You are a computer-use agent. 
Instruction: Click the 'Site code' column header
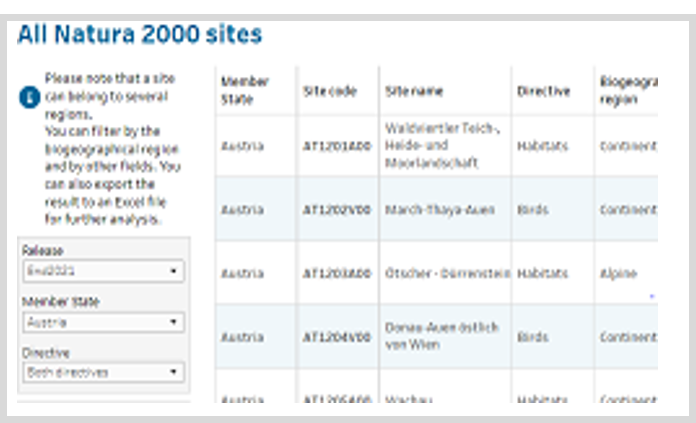coord(330,91)
